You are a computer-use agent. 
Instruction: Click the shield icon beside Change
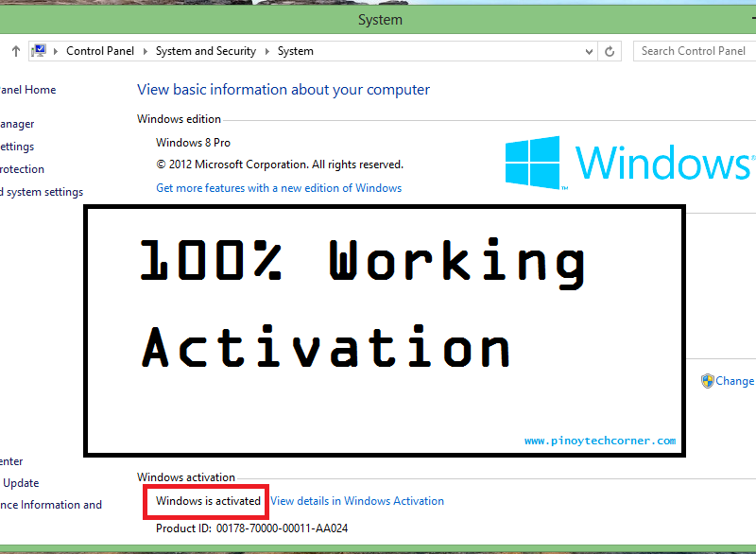click(x=707, y=381)
